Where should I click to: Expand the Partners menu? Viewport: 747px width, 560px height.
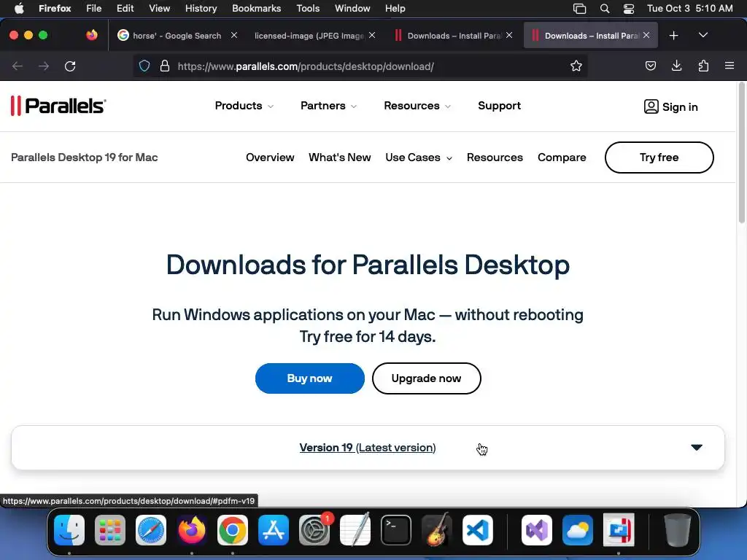tap(328, 106)
